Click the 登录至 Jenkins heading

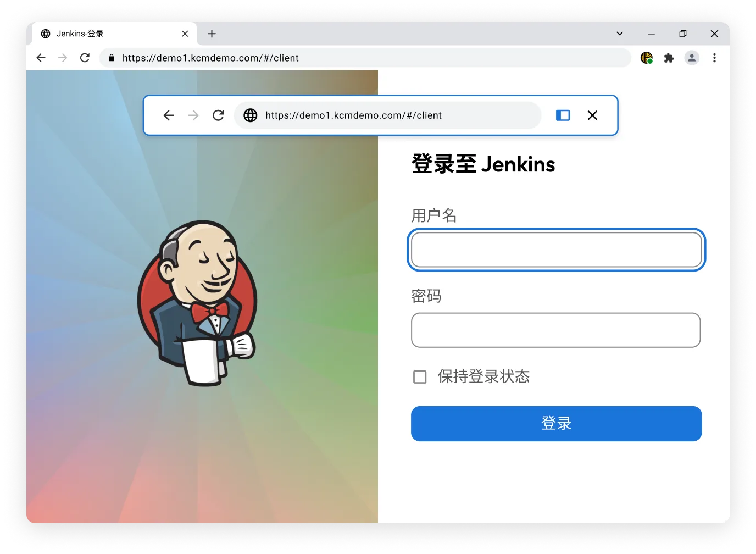tap(483, 164)
